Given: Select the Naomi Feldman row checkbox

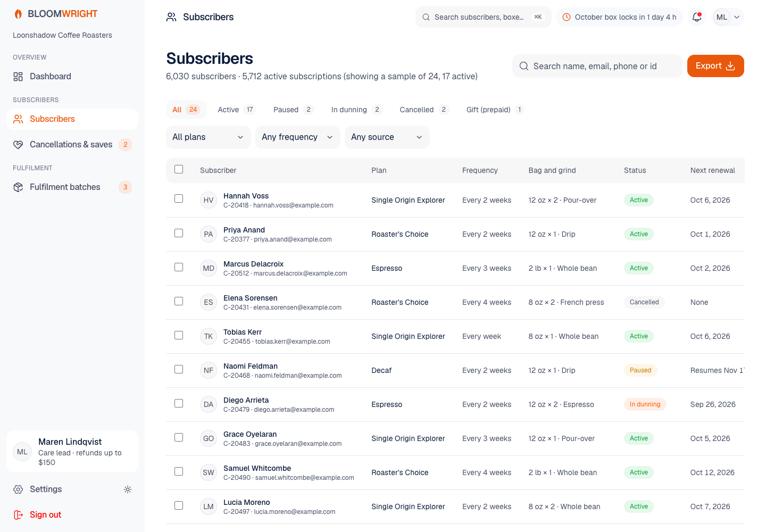Looking at the screenshot, I should (179, 369).
